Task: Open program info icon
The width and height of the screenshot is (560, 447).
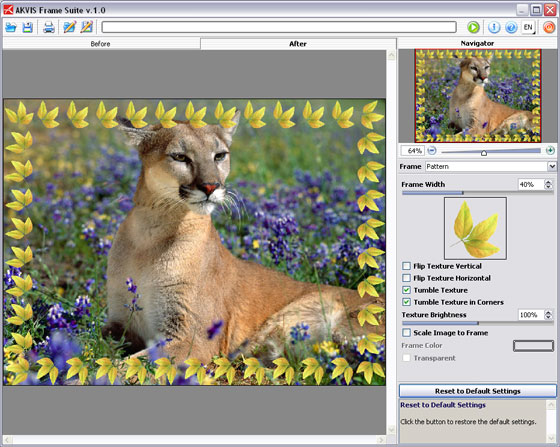Action: tap(494, 27)
